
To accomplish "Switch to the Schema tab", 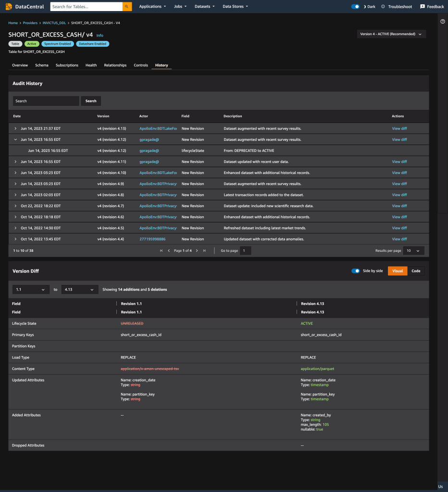I will [x=42, y=65].
